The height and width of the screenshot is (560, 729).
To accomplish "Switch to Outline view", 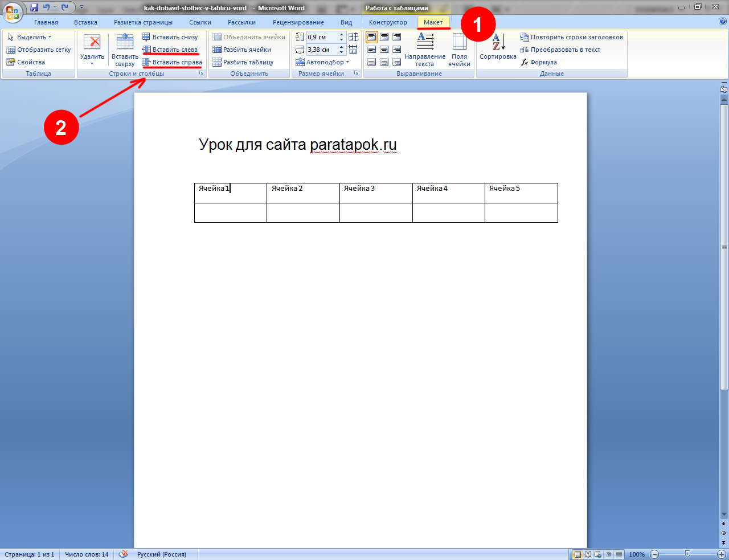I will (x=608, y=554).
